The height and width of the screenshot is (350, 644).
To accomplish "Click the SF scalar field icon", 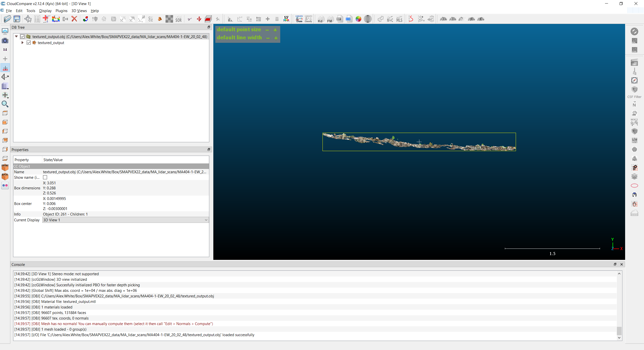I will [286, 19].
